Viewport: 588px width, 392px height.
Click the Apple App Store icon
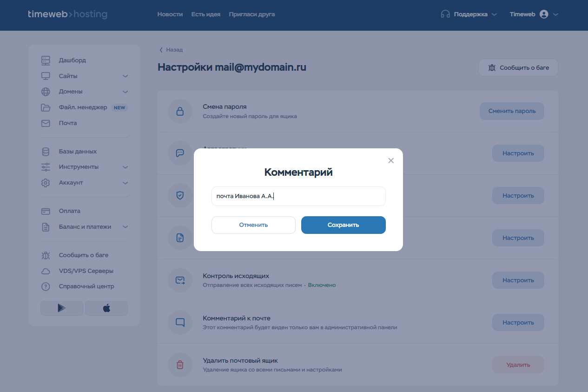[x=106, y=308]
